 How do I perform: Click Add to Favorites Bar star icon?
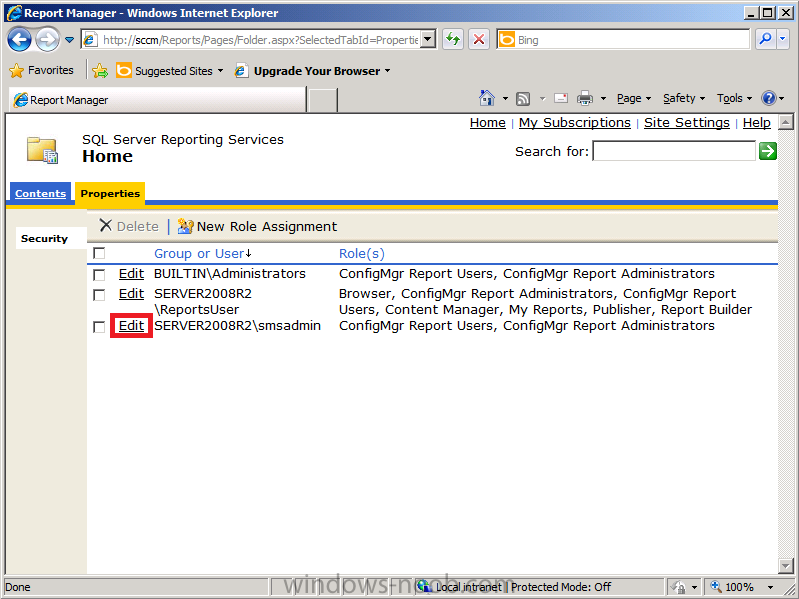click(100, 71)
